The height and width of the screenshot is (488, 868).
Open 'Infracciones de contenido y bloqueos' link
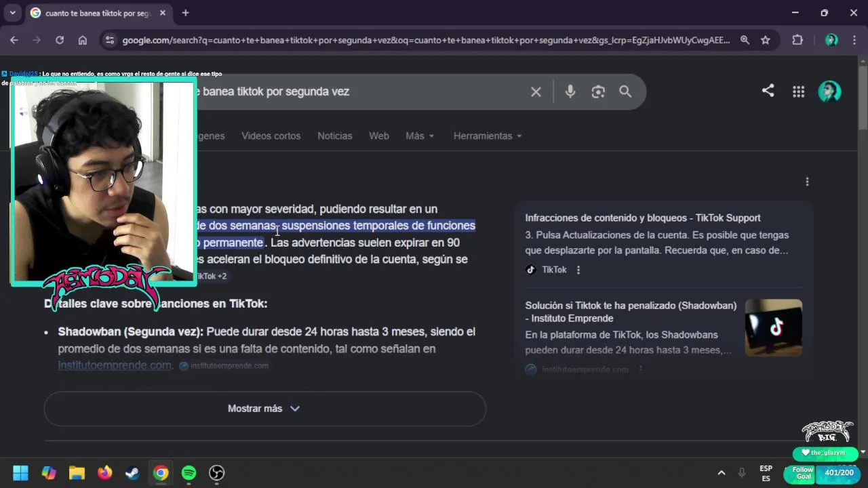[x=643, y=218]
